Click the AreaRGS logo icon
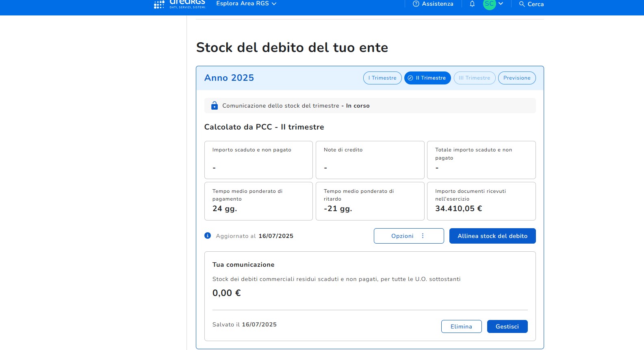Screen dimensions: 644x350 [x=159, y=4]
